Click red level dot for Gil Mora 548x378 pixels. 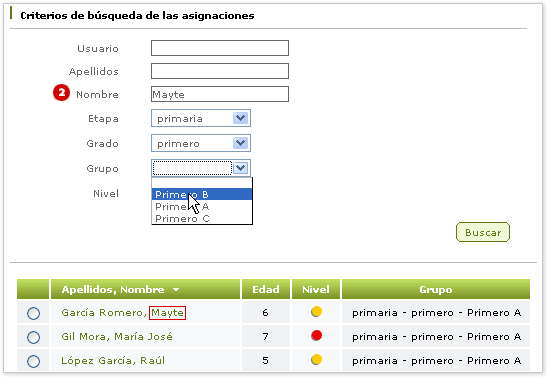tap(316, 336)
